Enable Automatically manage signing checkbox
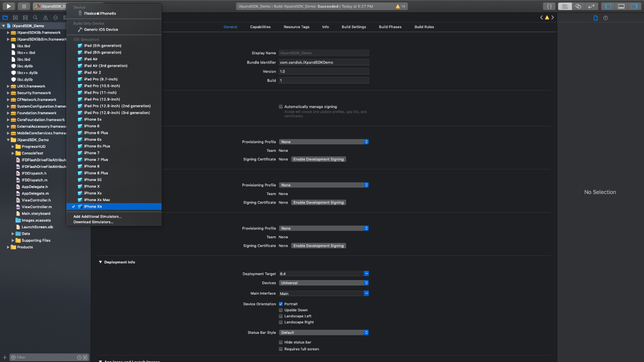This screenshot has width=644, height=362. (x=281, y=107)
